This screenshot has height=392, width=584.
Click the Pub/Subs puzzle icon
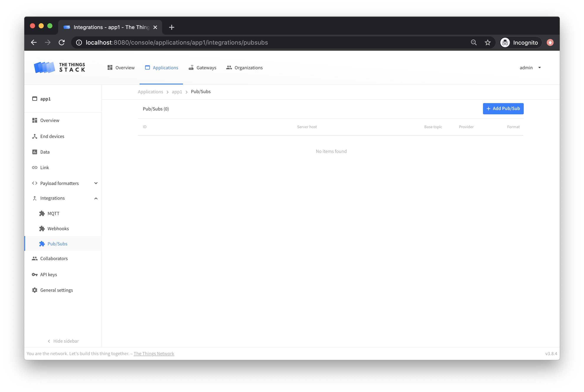click(42, 243)
